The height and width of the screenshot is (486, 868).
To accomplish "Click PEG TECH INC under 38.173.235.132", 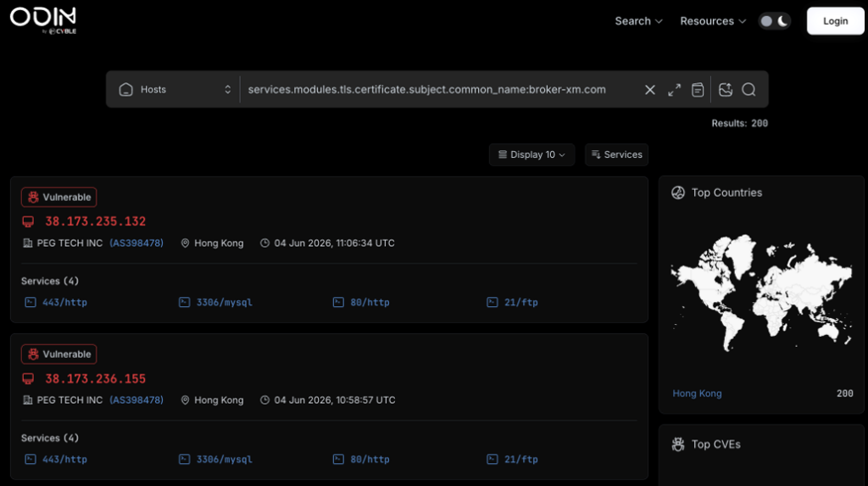I will point(70,243).
